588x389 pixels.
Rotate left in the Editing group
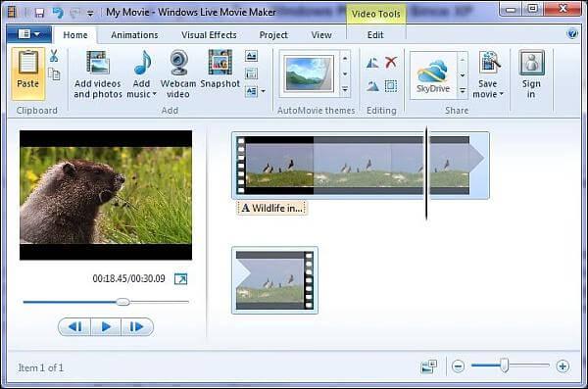[x=372, y=63]
